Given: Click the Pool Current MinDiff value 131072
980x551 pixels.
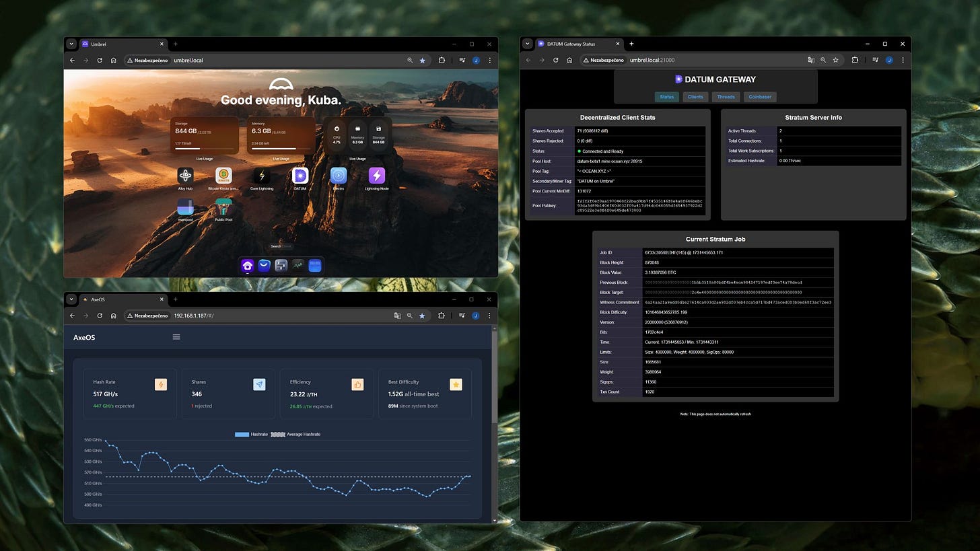Looking at the screenshot, I should point(584,191).
